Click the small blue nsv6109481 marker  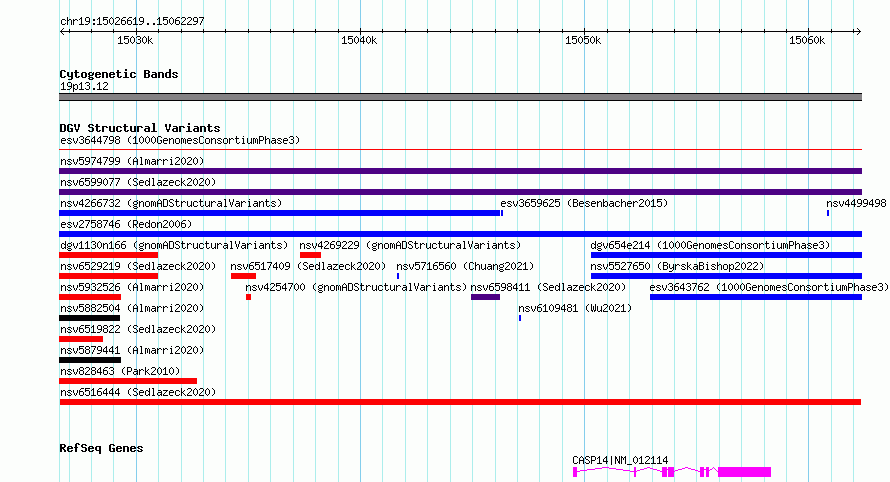520,318
